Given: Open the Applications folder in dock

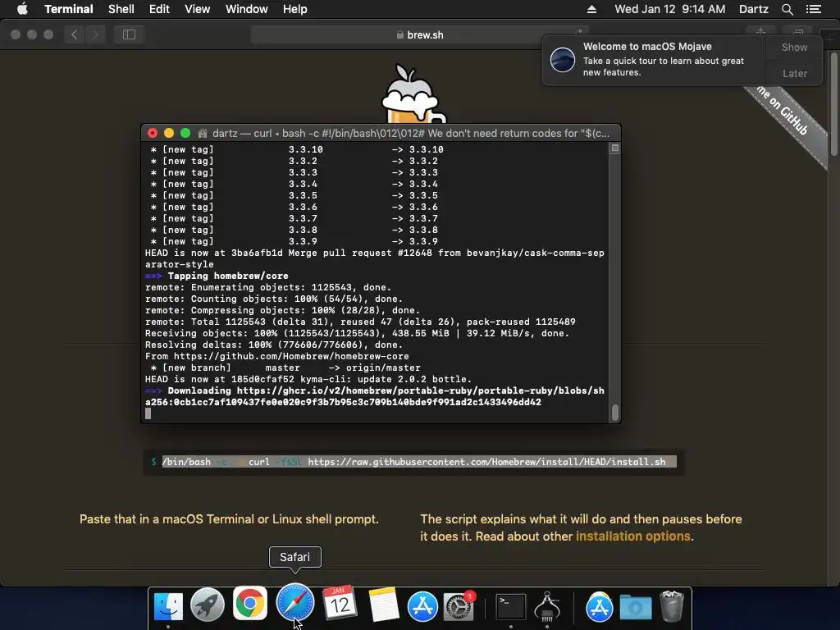Looking at the screenshot, I should coord(599,606).
